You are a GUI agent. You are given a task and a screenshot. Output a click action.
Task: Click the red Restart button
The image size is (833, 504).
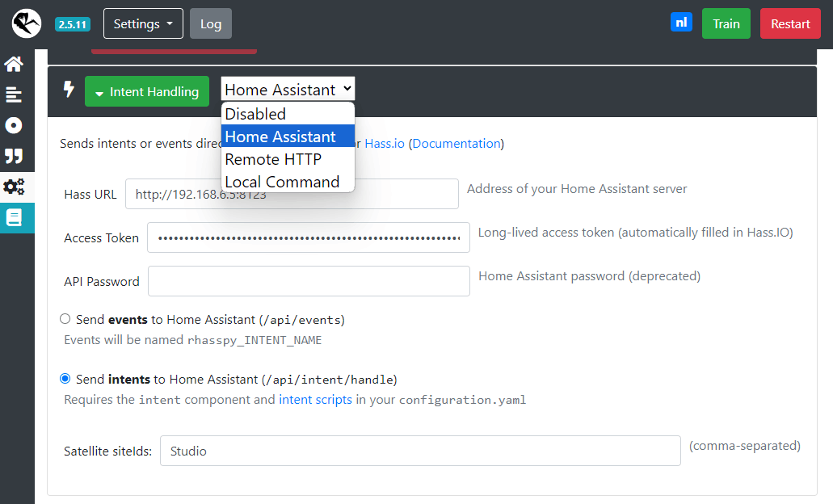(x=790, y=23)
